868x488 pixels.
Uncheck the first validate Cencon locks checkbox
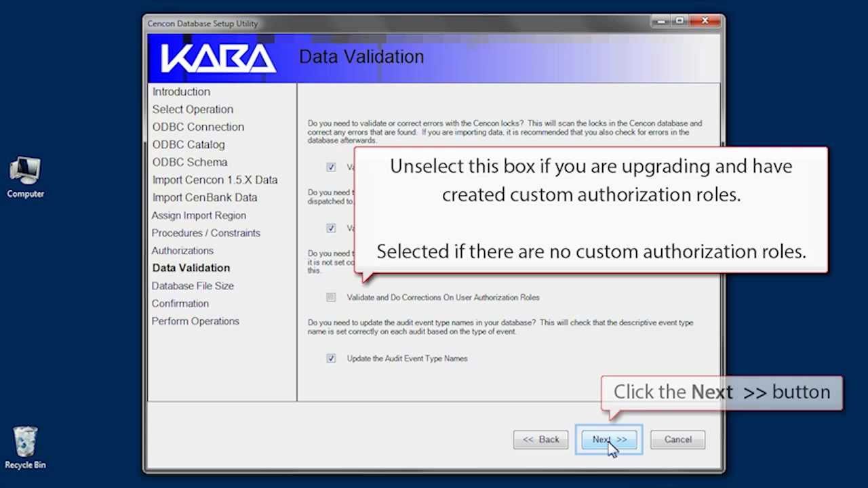click(x=331, y=167)
